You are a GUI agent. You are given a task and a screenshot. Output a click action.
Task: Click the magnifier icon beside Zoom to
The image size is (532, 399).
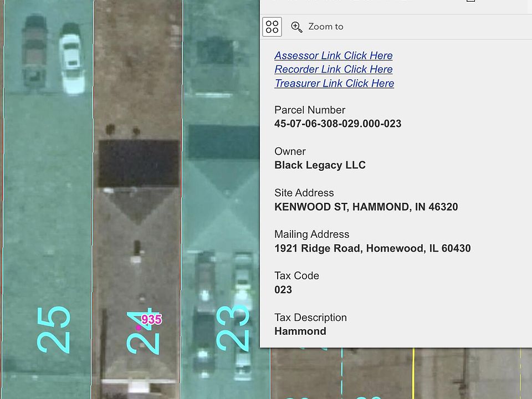(x=297, y=27)
